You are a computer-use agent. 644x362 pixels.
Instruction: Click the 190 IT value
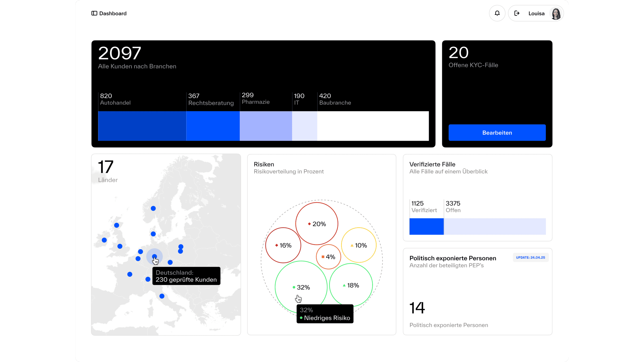coord(299,96)
